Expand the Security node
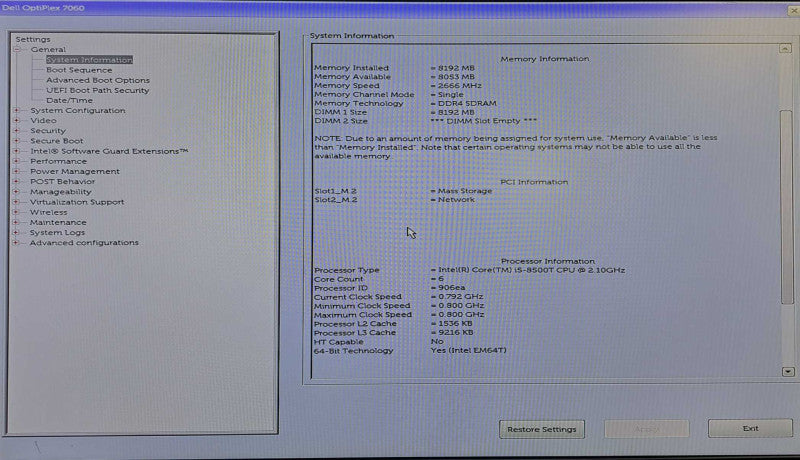 pyautogui.click(x=16, y=131)
